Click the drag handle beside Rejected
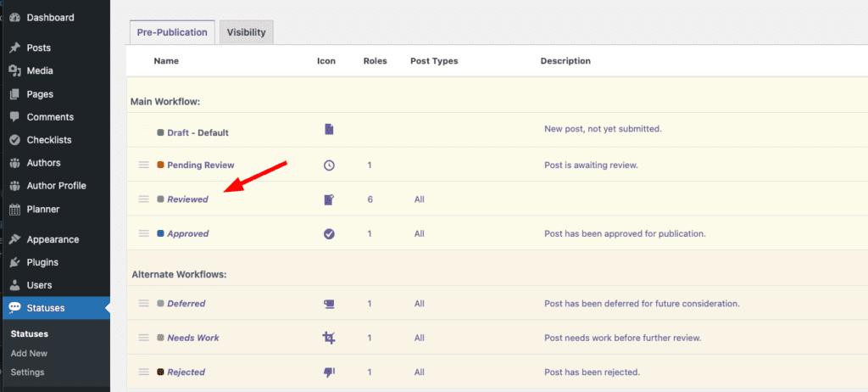 143,372
